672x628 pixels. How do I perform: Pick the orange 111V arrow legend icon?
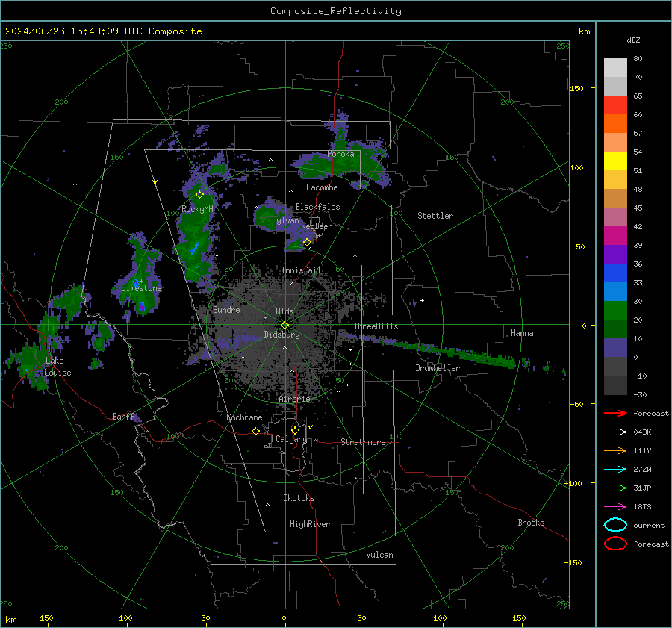tap(615, 450)
